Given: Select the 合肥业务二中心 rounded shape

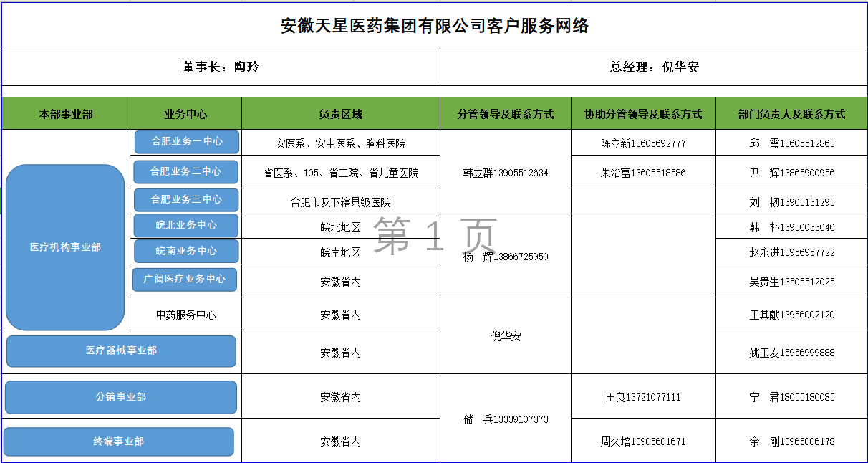Looking at the screenshot, I should point(186,171).
